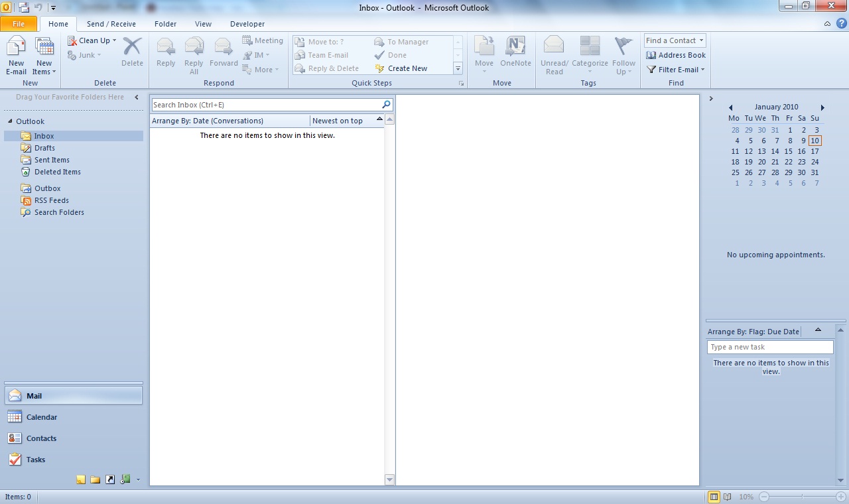Customize the Quick Access Toolbar
The width and height of the screenshot is (849, 504).
[53, 8]
